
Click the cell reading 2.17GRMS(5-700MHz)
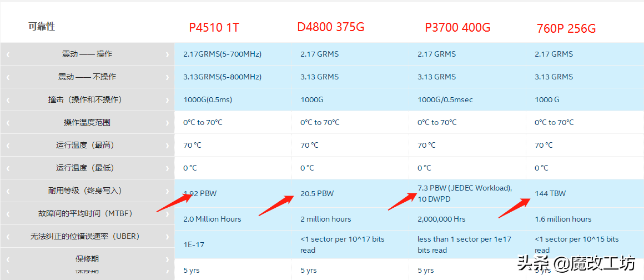(x=222, y=54)
